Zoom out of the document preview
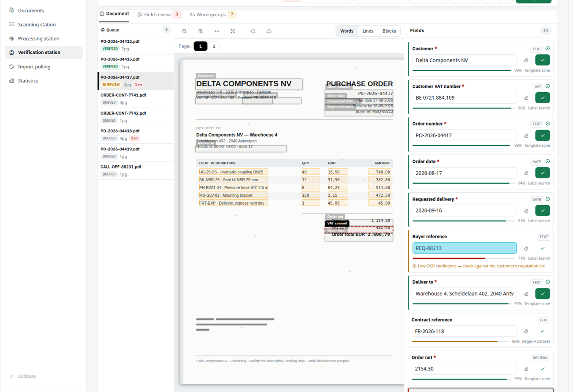This screenshot has width=573, height=392. [185, 31]
